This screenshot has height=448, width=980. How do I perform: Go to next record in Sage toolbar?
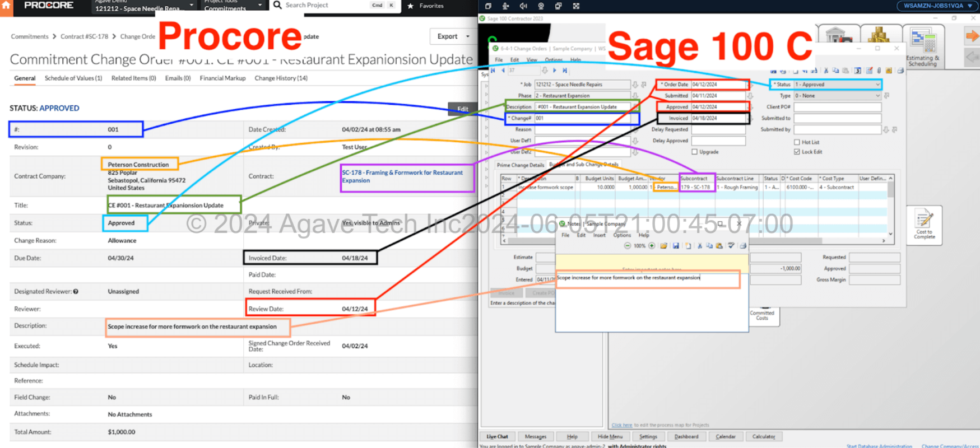(x=555, y=71)
